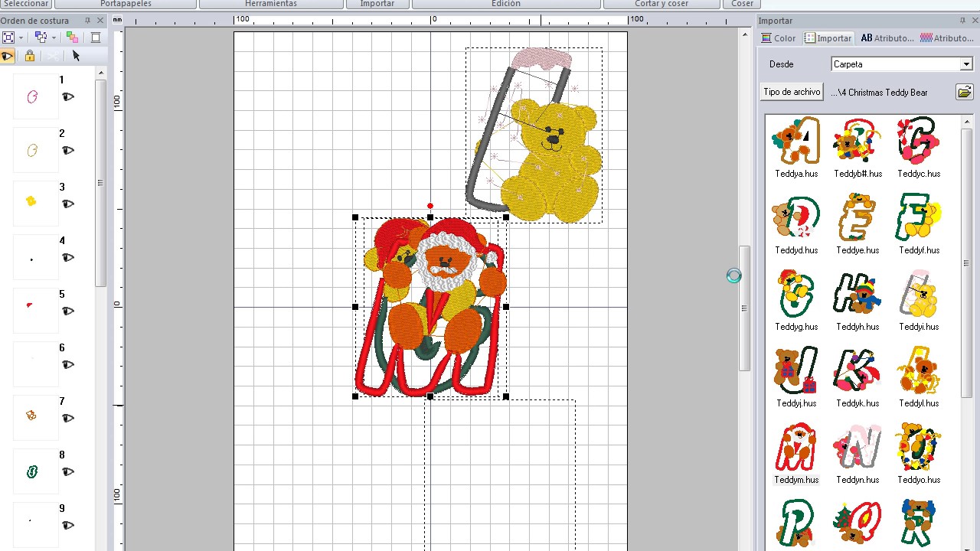Pin the Importar panel
The image size is (980, 551).
(962, 21)
